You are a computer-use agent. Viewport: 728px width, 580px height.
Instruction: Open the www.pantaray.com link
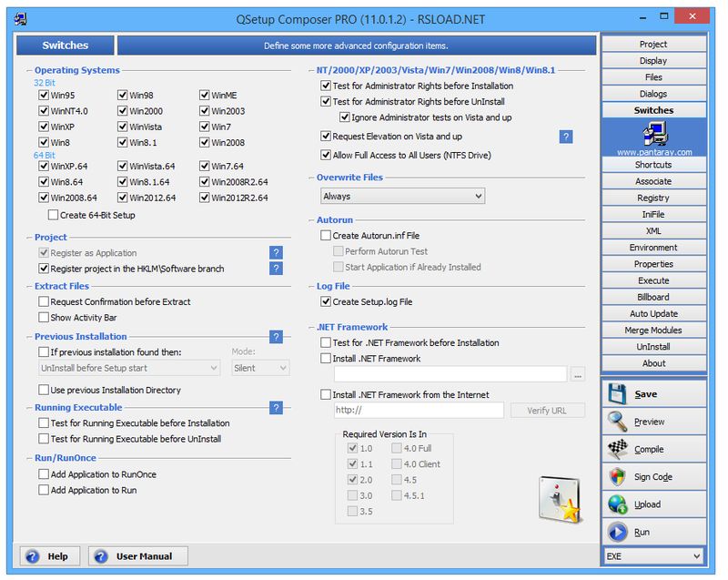(x=654, y=152)
